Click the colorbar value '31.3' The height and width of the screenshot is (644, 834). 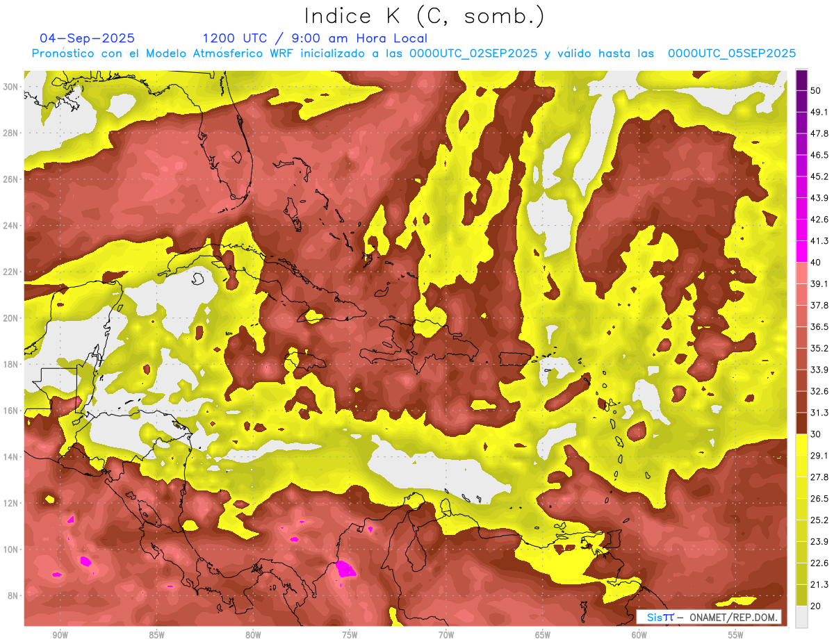coord(819,413)
